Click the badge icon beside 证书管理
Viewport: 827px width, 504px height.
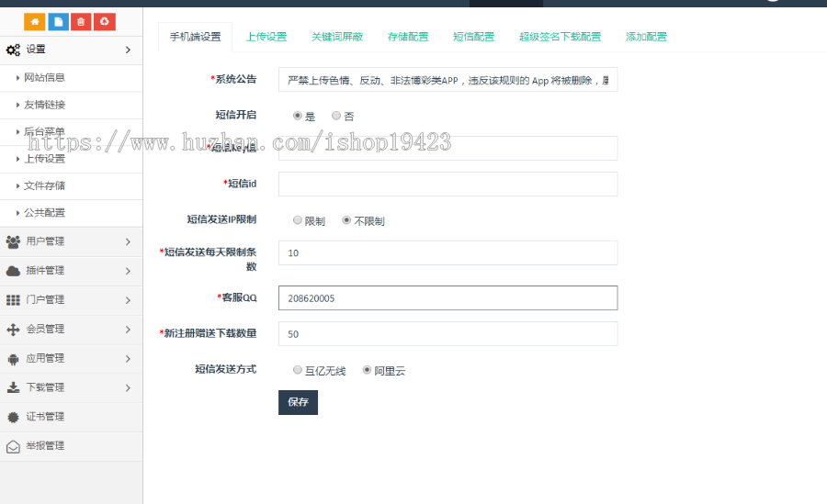point(13,417)
